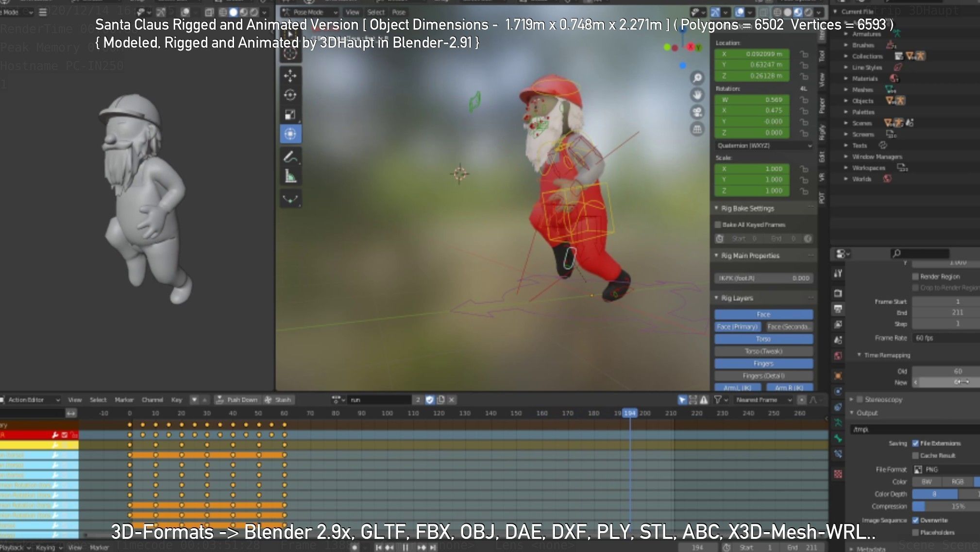980x552 pixels.
Task: Click the Stash button
Action: point(278,400)
